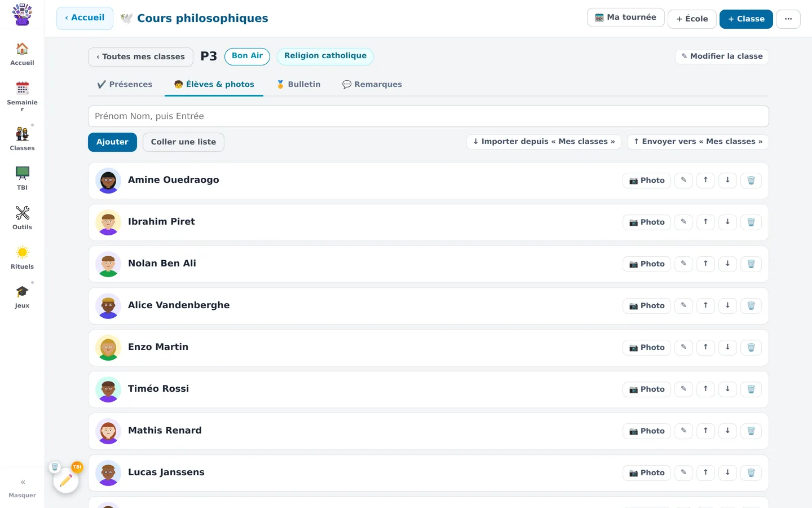Viewport: 812px width, 508px height.
Task: Go back via the Accueil button
Action: [x=85, y=18]
